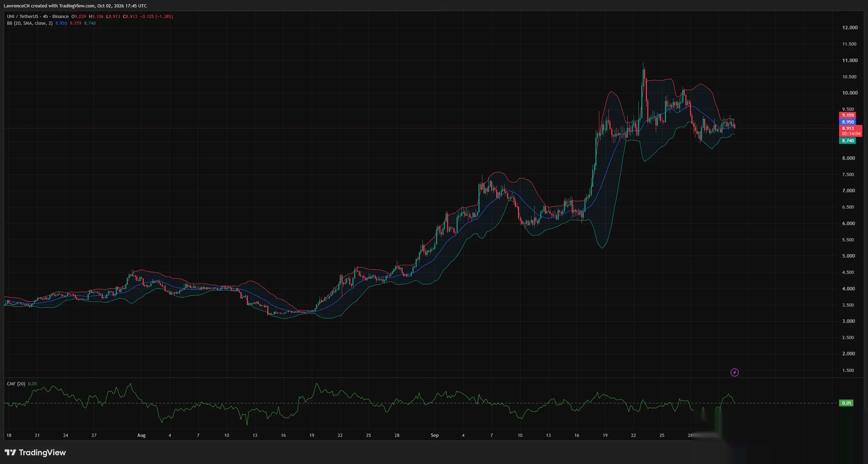Click the green 8.740 value in the BB legend
The image size is (868, 464).
90,23
